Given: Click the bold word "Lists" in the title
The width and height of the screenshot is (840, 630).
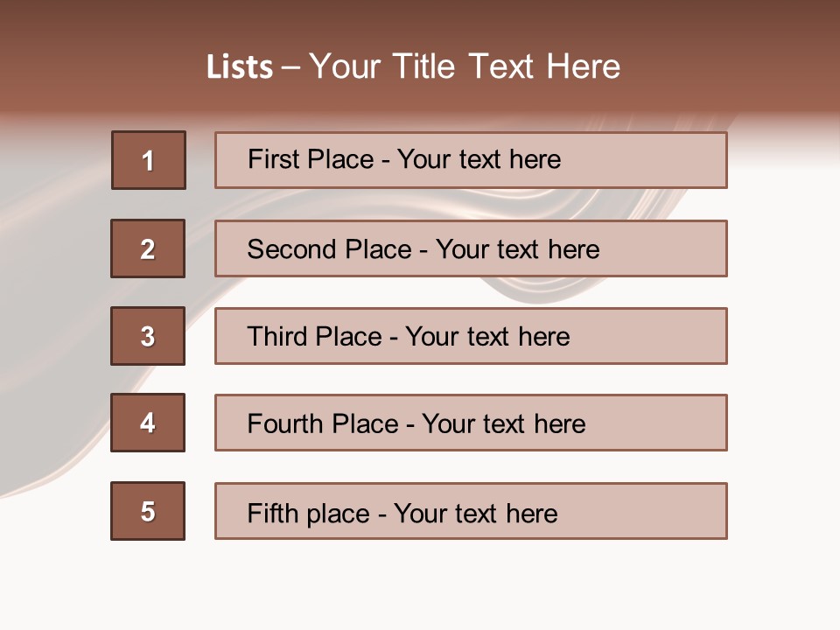Looking at the screenshot, I should (239, 67).
